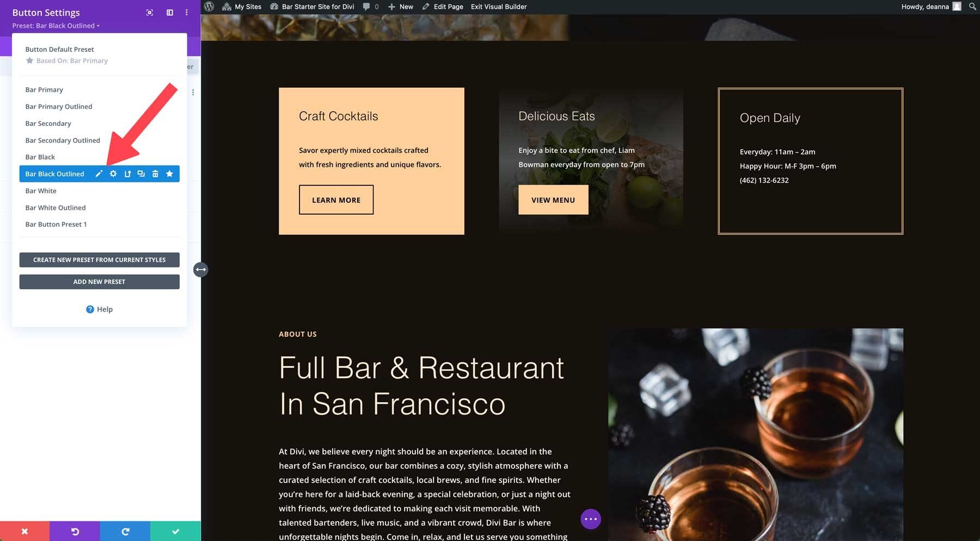The image size is (980, 541).
Task: Click the ABOUT US label
Action: click(298, 334)
